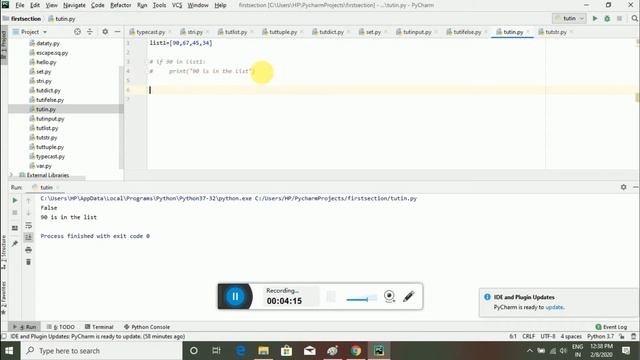Change 4 spaces indent setting
The height and width of the screenshot is (360, 640).
571,336
